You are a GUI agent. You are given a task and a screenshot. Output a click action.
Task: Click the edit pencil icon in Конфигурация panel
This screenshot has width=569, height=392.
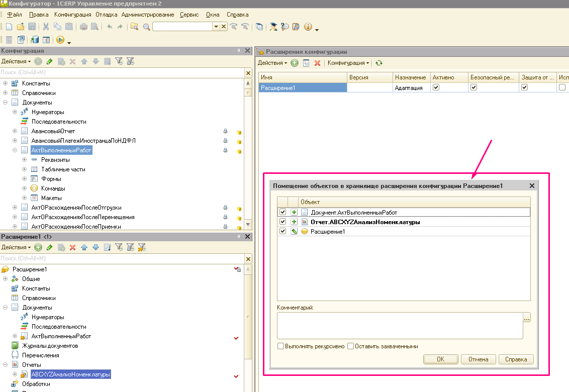tap(50, 61)
